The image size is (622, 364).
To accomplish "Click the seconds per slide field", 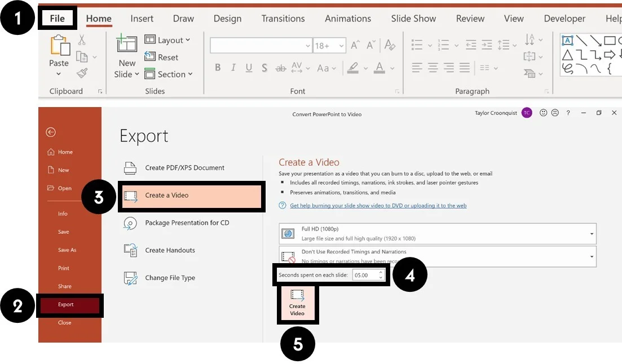I will (x=368, y=275).
